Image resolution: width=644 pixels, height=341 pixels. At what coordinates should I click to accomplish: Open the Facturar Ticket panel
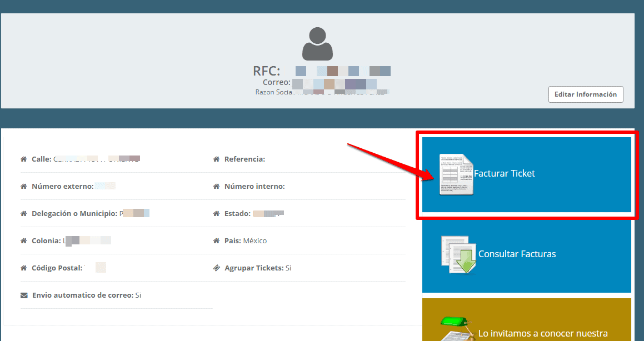click(x=526, y=173)
